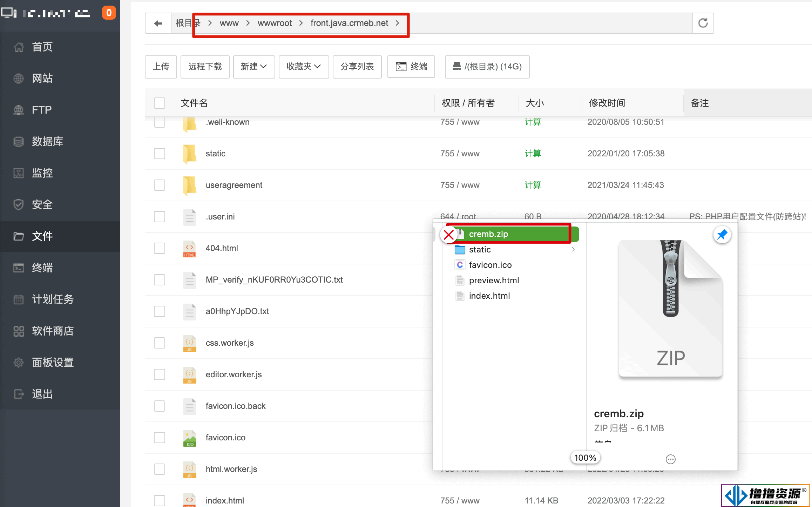Click the favicon.ico.back file icon
This screenshot has height=507, width=812.
pos(190,406)
